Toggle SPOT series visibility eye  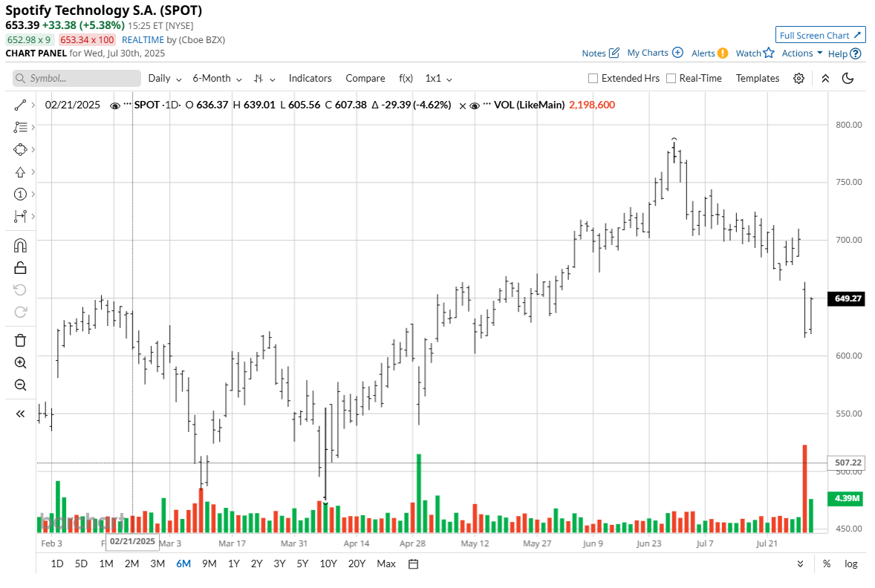pyautogui.click(x=115, y=105)
